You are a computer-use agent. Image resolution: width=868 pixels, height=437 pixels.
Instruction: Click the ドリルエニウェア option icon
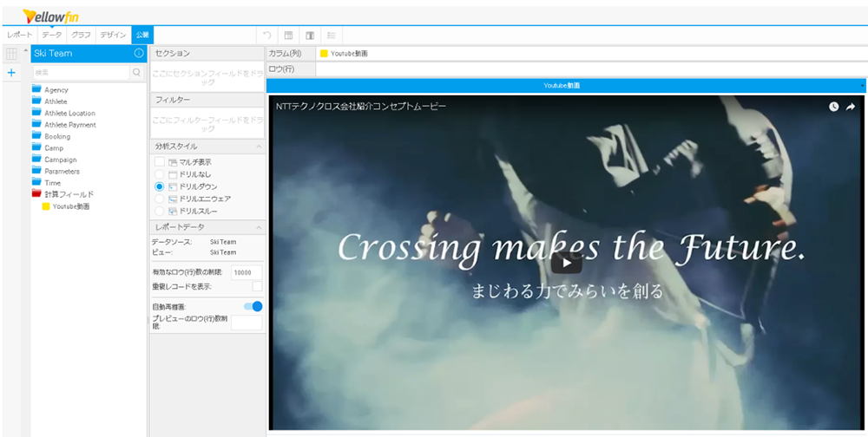(x=172, y=199)
